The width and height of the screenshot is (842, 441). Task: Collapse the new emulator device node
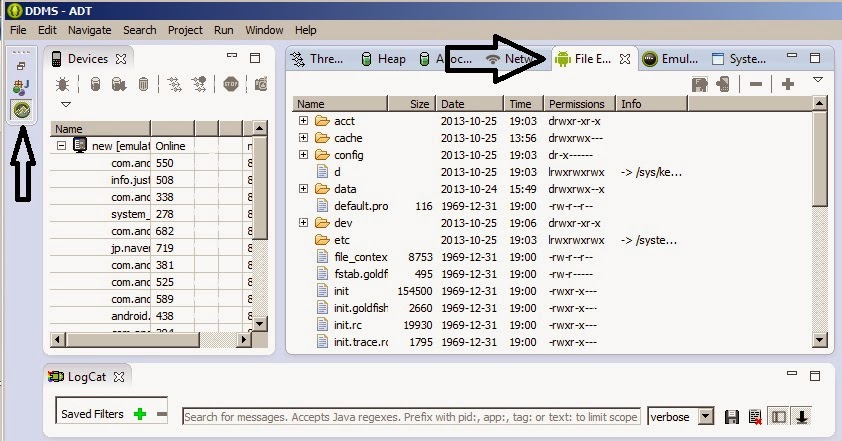coord(61,146)
